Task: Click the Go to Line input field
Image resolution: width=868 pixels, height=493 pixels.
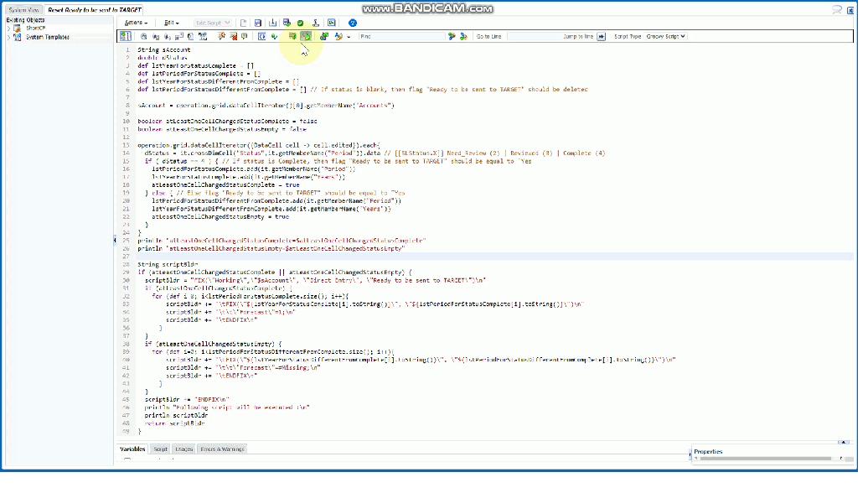Action: tap(535, 37)
